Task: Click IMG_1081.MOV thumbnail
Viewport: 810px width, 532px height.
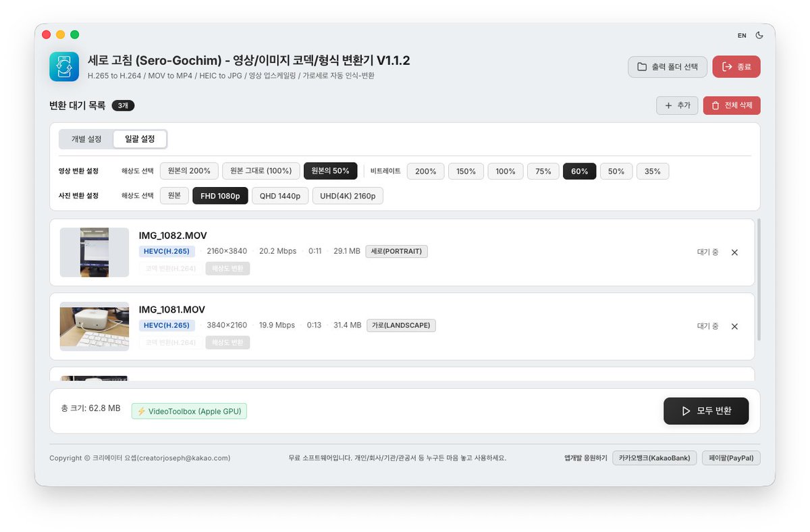Action: (94, 326)
